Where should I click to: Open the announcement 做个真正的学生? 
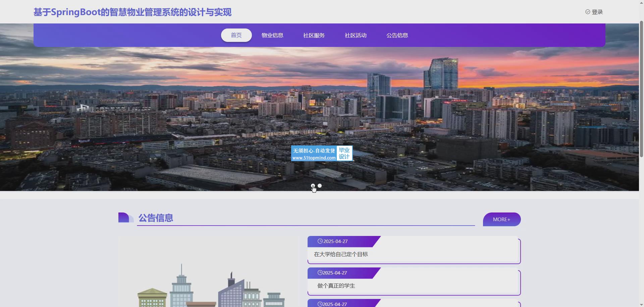(x=336, y=286)
